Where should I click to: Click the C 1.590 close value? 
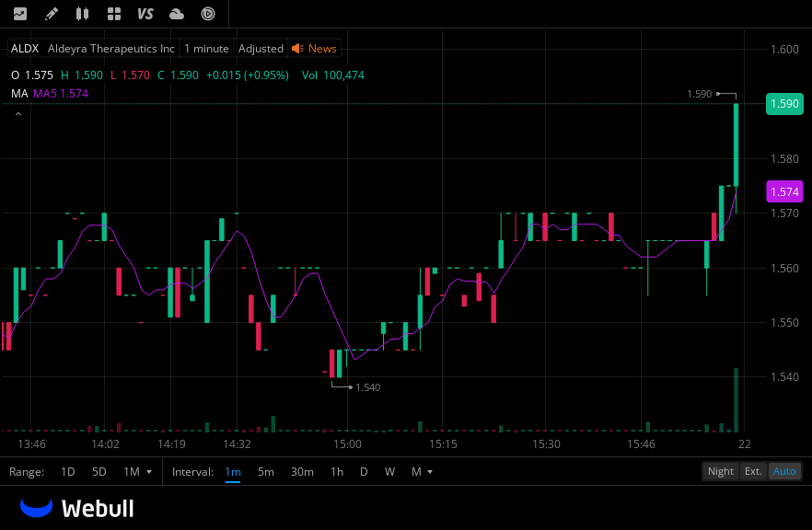point(179,75)
